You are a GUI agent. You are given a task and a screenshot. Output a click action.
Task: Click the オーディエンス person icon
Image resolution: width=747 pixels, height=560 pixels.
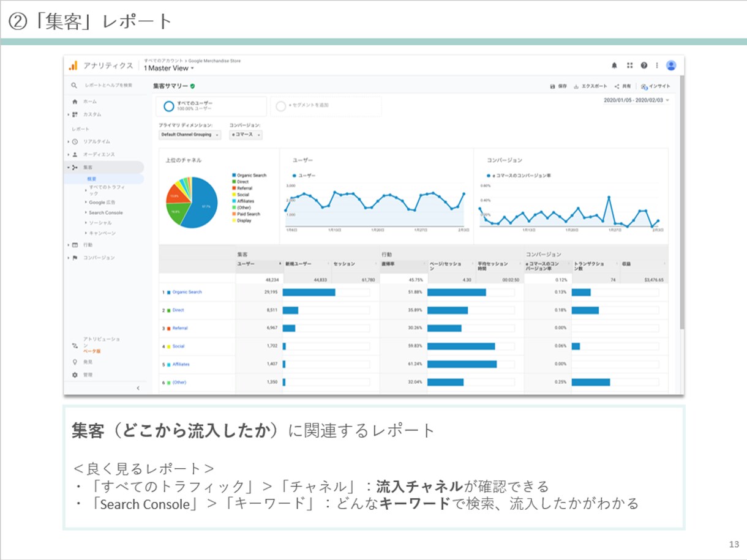[75, 155]
